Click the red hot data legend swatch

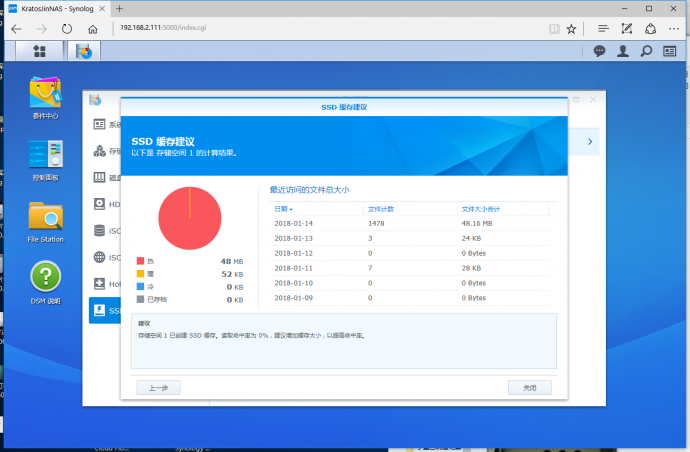tap(140, 261)
